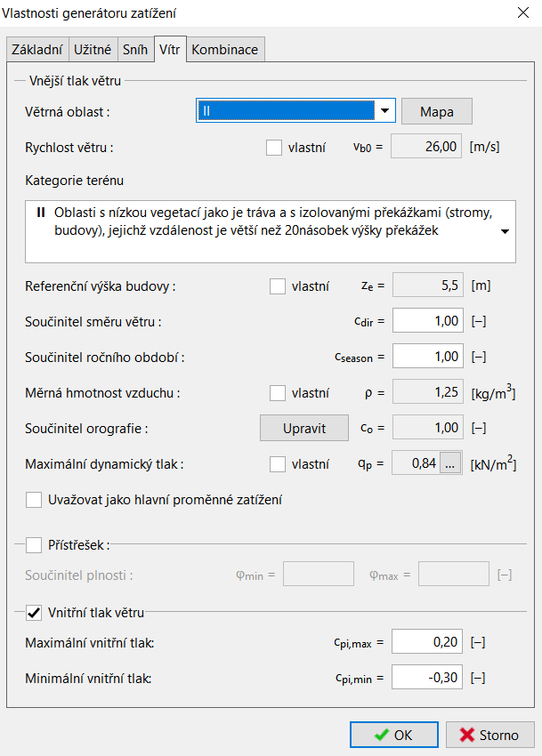Screen dimensions: 542x756
Task: Enable vlastní for Maximální dynamický tlak
Action: pos(278,464)
